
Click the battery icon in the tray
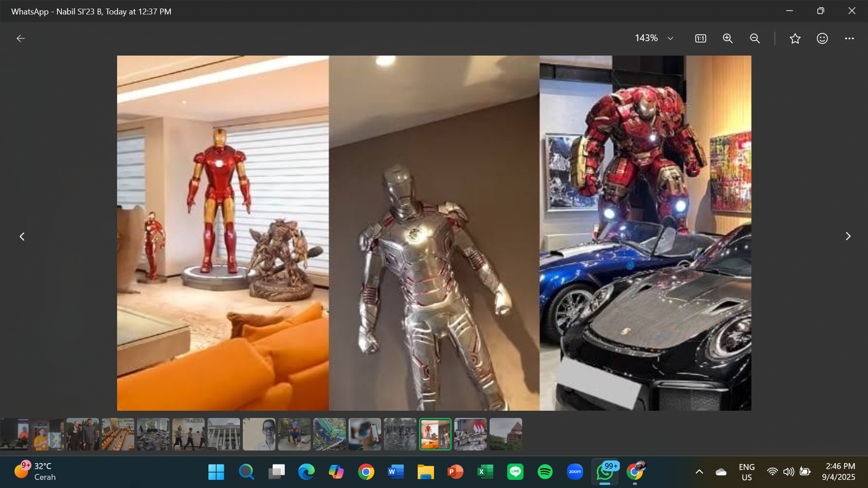805,472
